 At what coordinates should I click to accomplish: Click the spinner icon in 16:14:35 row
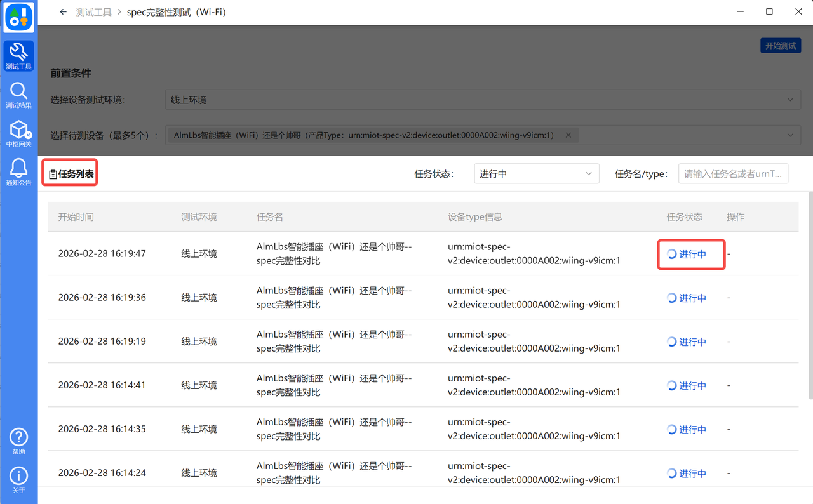[x=672, y=429]
